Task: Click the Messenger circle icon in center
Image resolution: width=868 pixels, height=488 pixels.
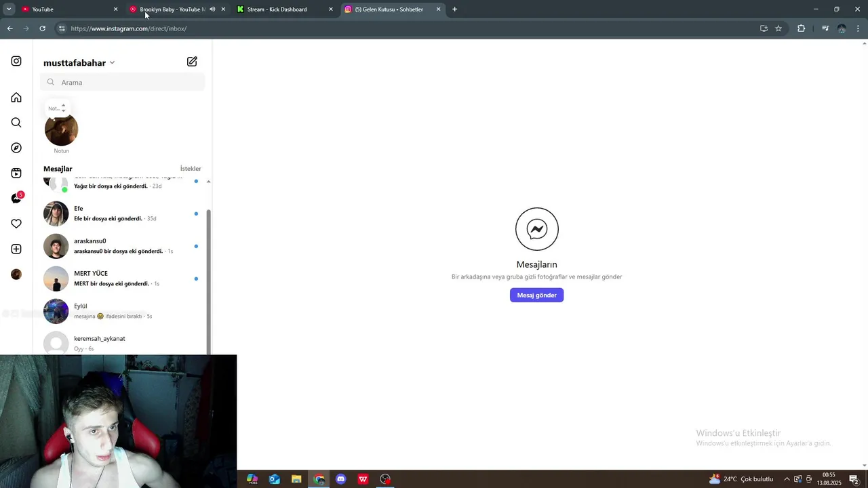Action: 536,229
